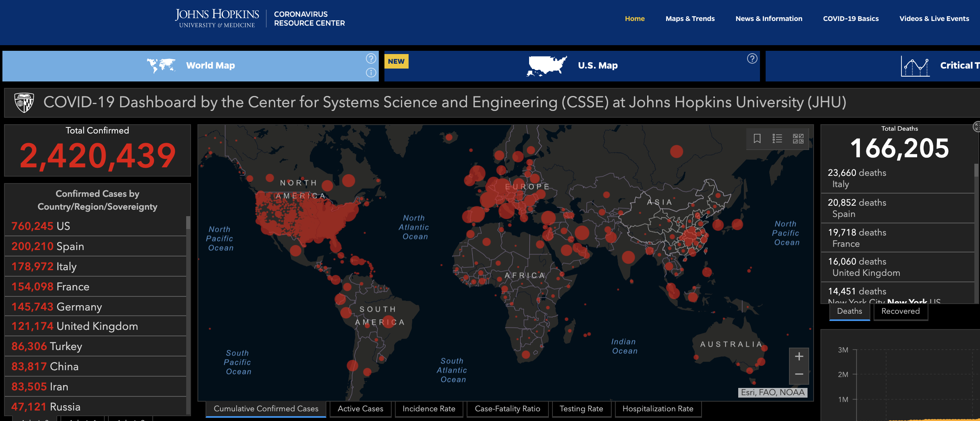Select the 47,121 Russia row
The height and width of the screenshot is (421, 980).
(x=96, y=406)
